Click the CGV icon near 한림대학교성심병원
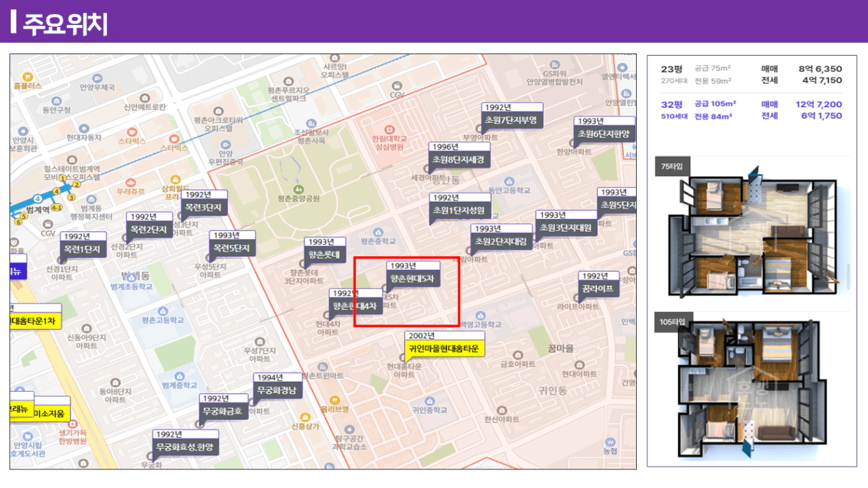Screen dimensions: 868x488 click(x=396, y=85)
